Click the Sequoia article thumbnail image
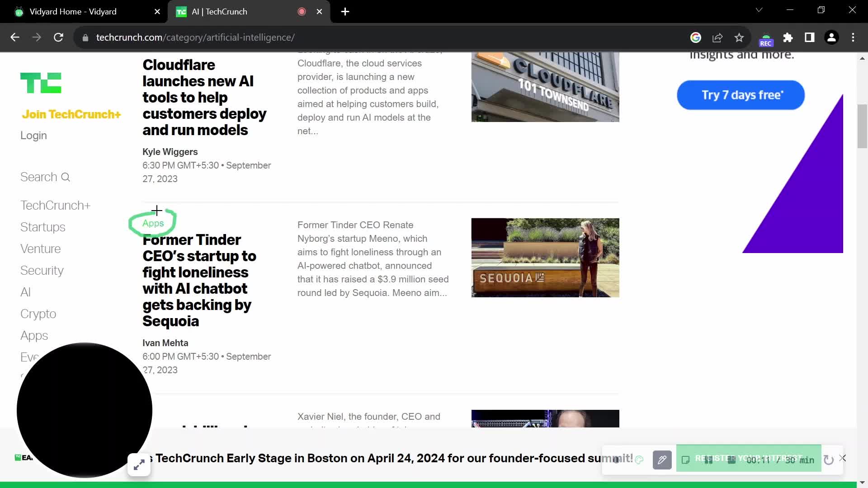Screen dimensions: 868x488 pos(545,258)
